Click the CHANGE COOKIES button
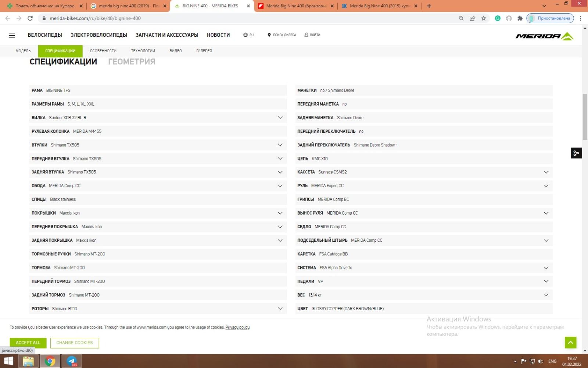 point(75,343)
